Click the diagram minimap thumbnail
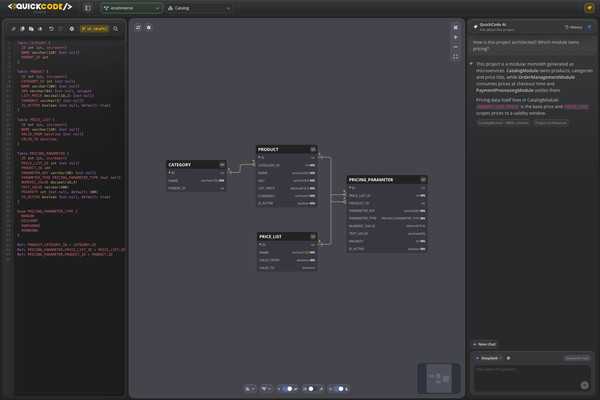Screen dimensions: 600x400 (439, 378)
